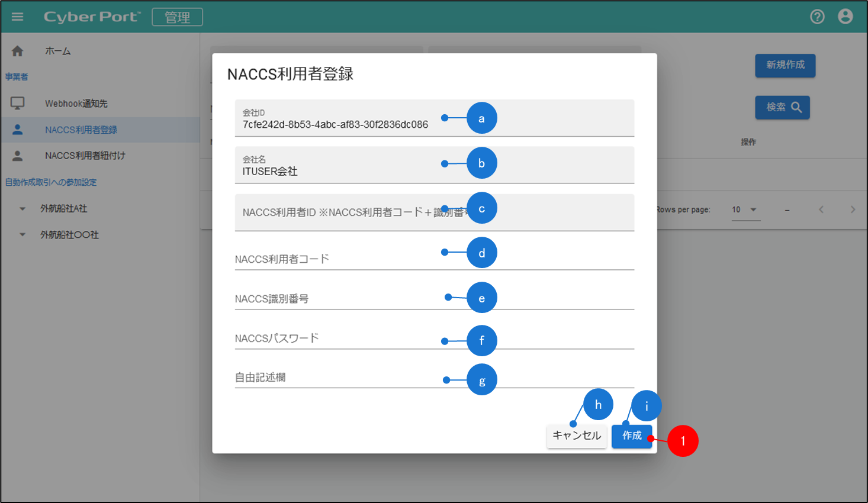Expand the 外航船社○○社 tree item

22,235
